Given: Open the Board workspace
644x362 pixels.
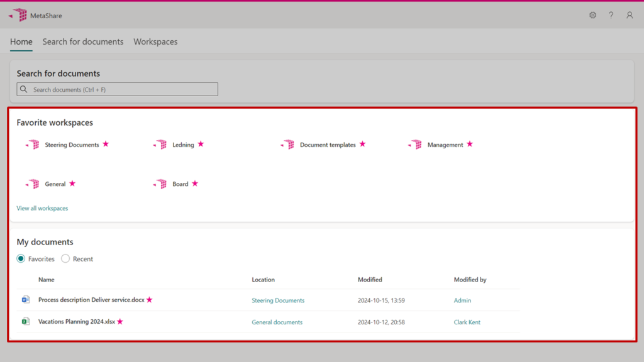Looking at the screenshot, I should 180,184.
